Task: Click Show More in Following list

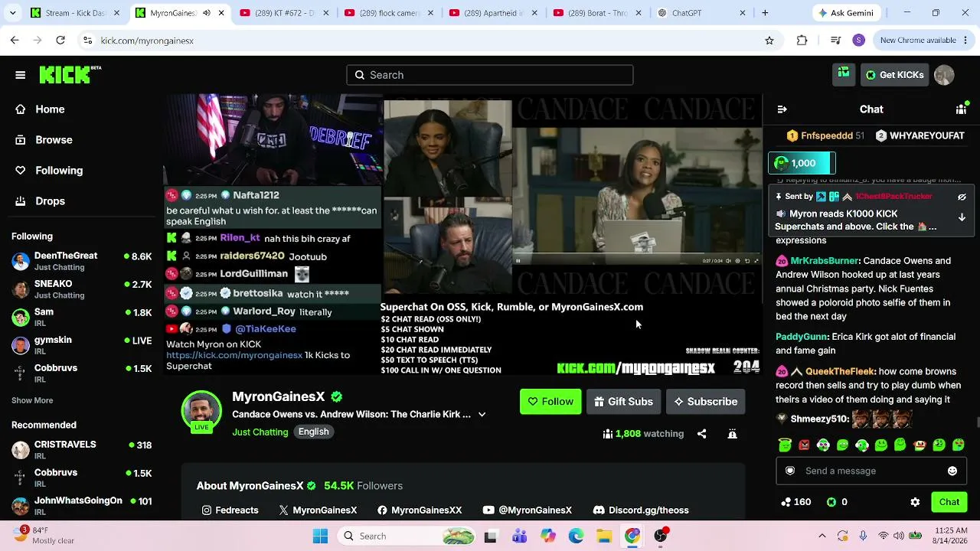Action: 32,400
